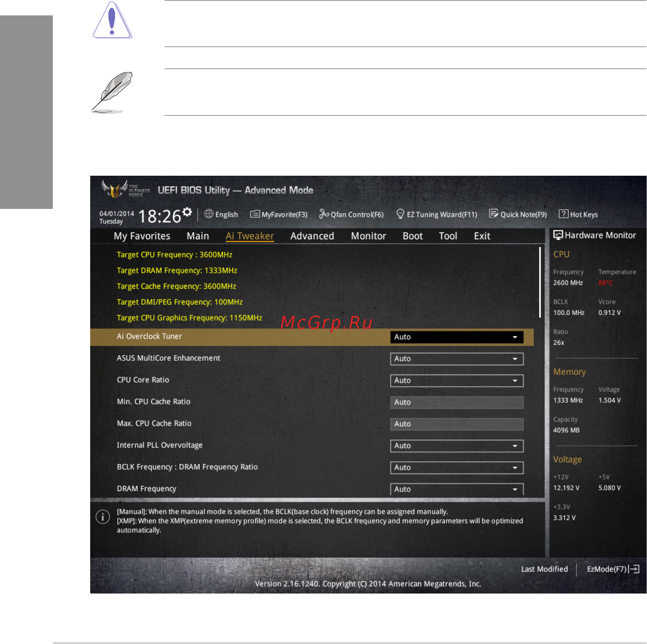Screen dimensions: 647x644
Task: Select the ASUS MultiCore Enhancement label
Action: (168, 358)
